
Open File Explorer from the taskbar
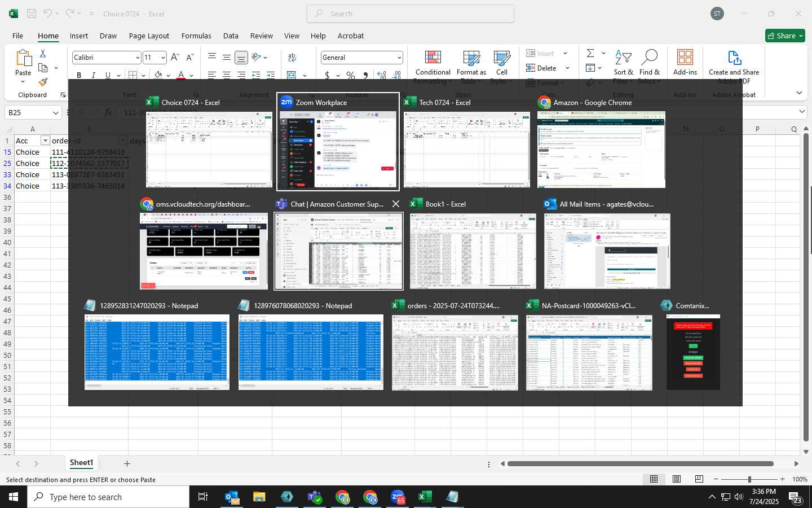tap(259, 497)
